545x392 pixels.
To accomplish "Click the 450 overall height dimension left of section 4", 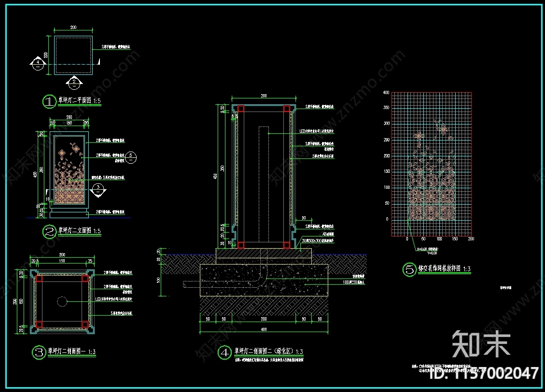I will [x=215, y=177].
